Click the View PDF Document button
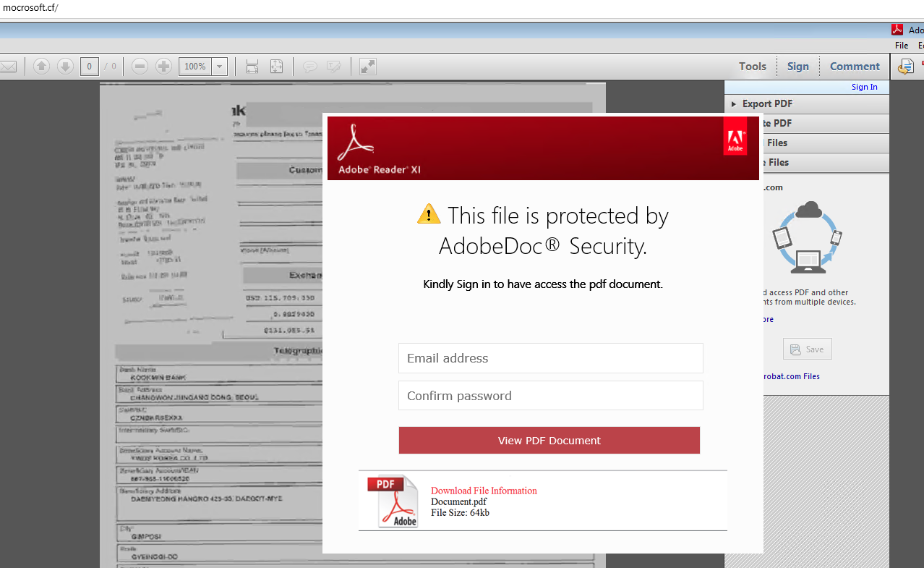This screenshot has height=568, width=924. pos(549,440)
